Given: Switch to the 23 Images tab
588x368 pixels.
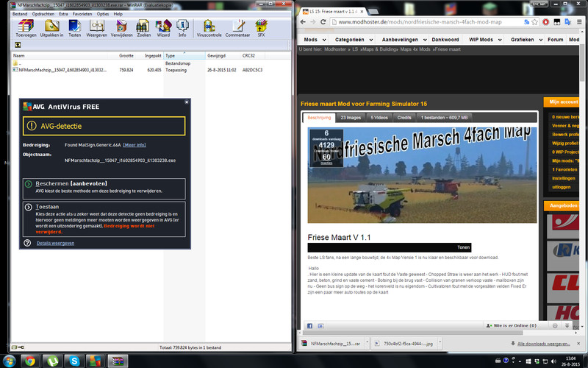Looking at the screenshot, I should click(x=351, y=117).
